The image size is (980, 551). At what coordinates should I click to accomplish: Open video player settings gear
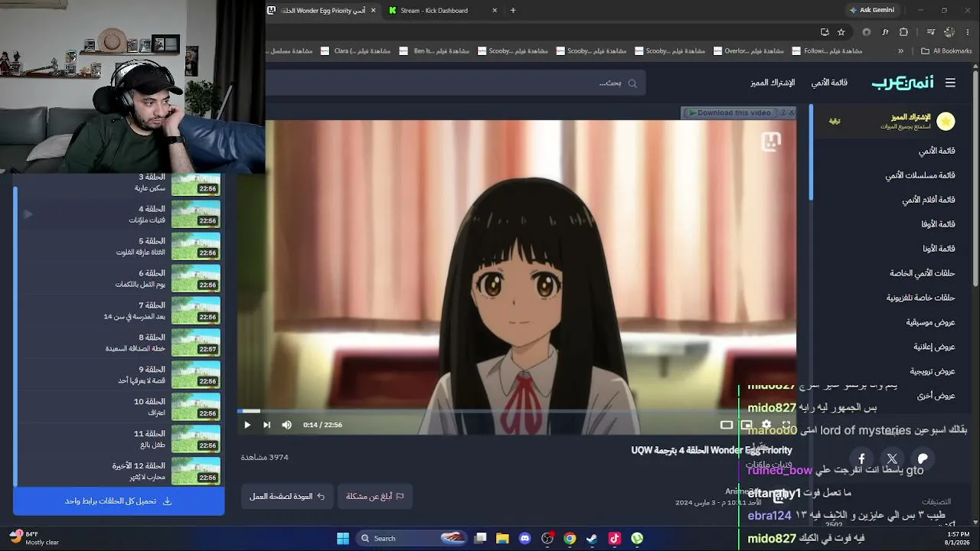coord(766,425)
